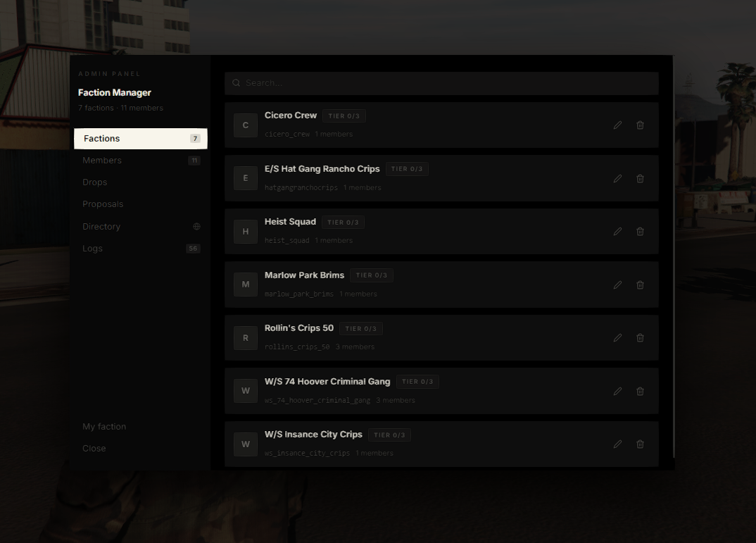
Task: Click the ws_74_hoover_criminal_gang identifier
Action: pos(317,400)
